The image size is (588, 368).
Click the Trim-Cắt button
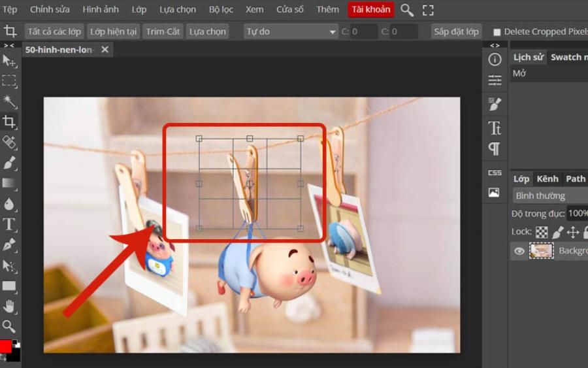[x=163, y=31]
